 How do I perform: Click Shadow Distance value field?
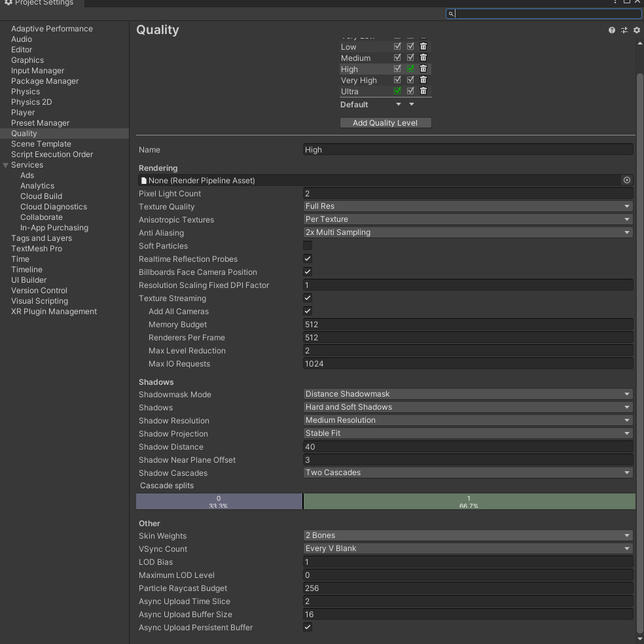tap(468, 447)
